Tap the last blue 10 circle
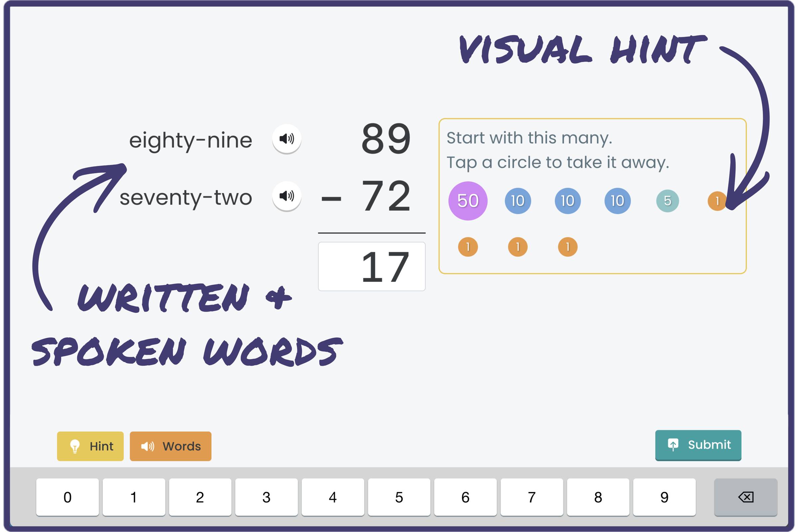This screenshot has height=532, width=798. point(617,201)
